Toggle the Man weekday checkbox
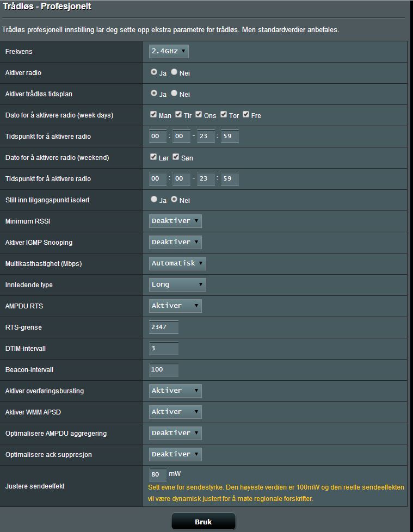This screenshot has width=413, height=532. pos(153,114)
